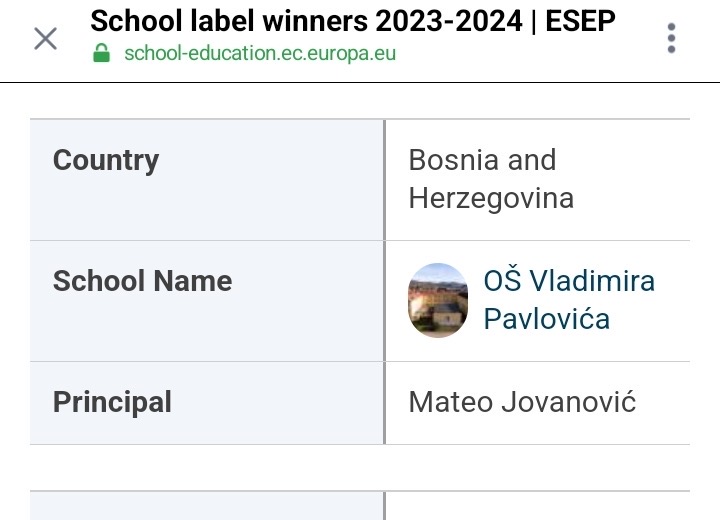The height and width of the screenshot is (520, 720).
Task: Tap 'Pavlovića' in the school link
Action: click(x=546, y=319)
